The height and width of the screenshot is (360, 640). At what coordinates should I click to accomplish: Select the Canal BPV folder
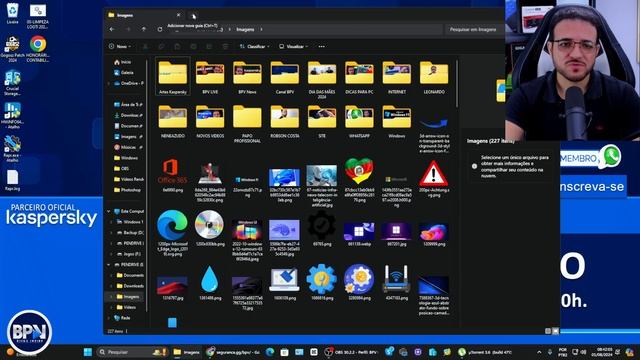tap(284, 77)
